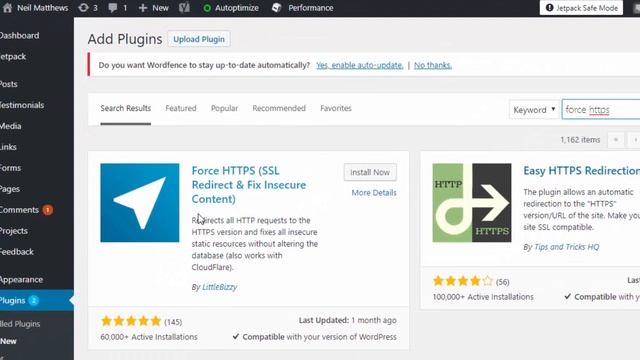
Task: Click the first page pagination button
Action: (x=616, y=140)
